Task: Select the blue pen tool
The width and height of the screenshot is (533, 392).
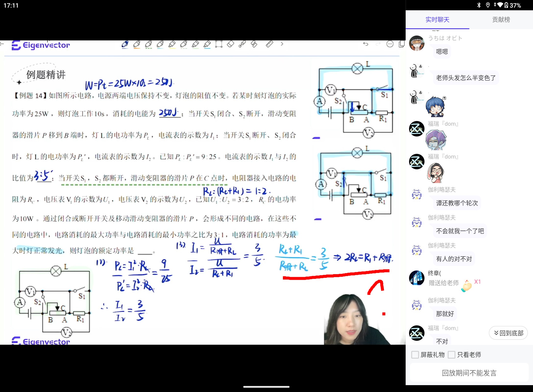Action: [x=125, y=44]
